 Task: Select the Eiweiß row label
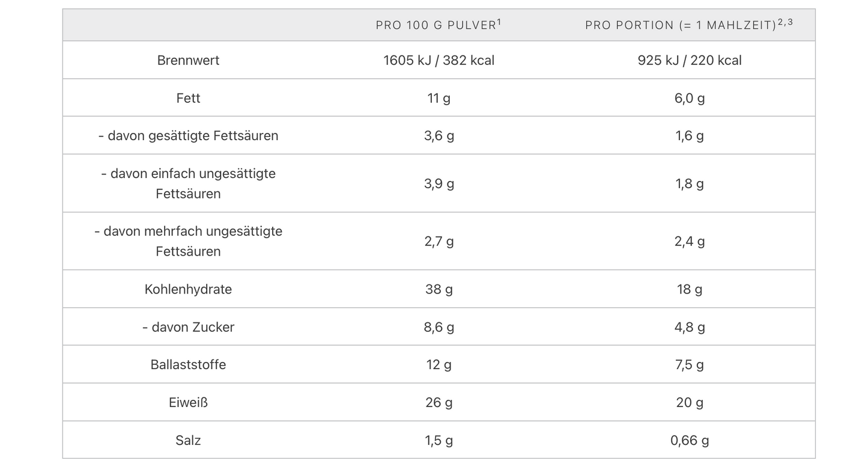click(x=188, y=402)
